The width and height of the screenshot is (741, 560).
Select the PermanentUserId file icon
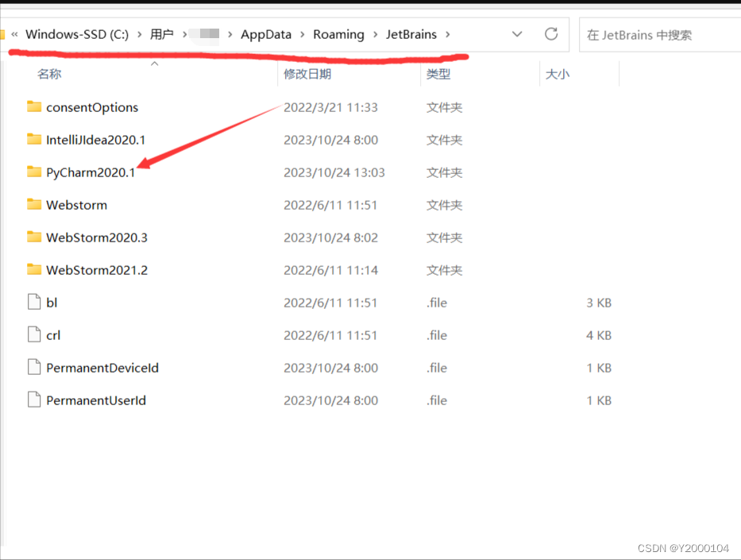34,400
